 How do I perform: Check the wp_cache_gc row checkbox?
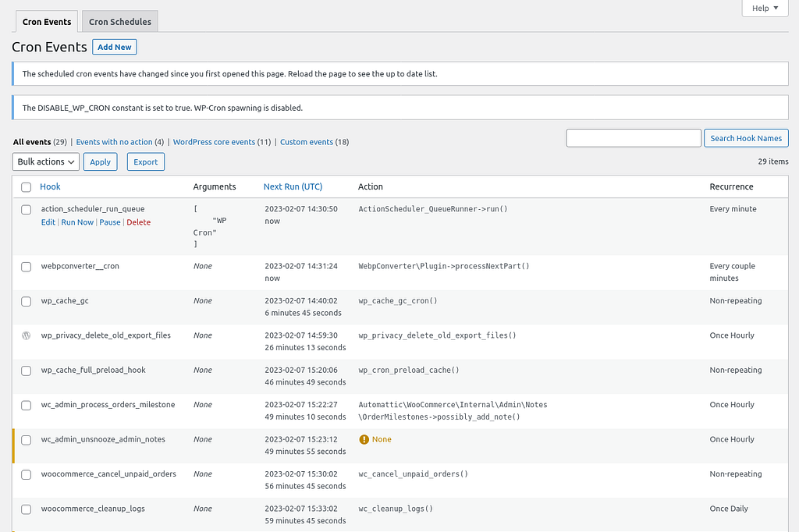[26, 301]
